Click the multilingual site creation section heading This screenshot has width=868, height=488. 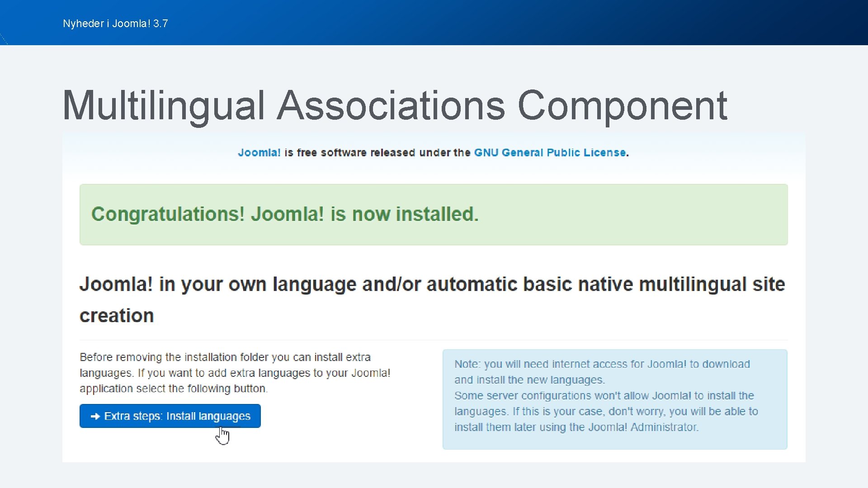(433, 300)
